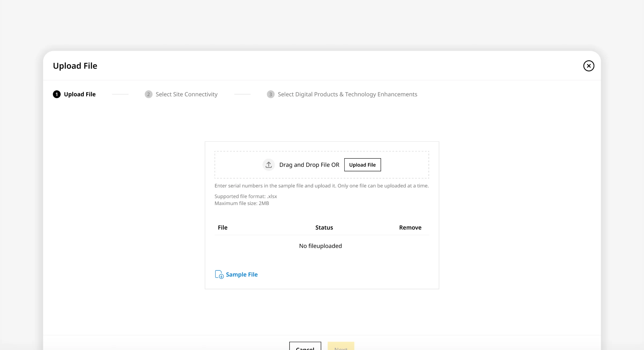This screenshot has height=350, width=644.
Task: Click the Upload File button in drop zone
Action: [362, 165]
